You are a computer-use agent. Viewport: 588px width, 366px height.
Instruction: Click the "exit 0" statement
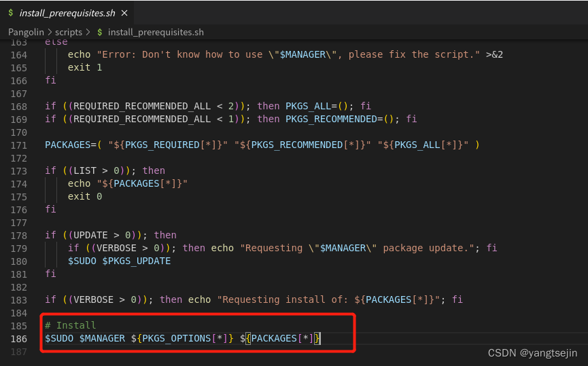point(85,196)
